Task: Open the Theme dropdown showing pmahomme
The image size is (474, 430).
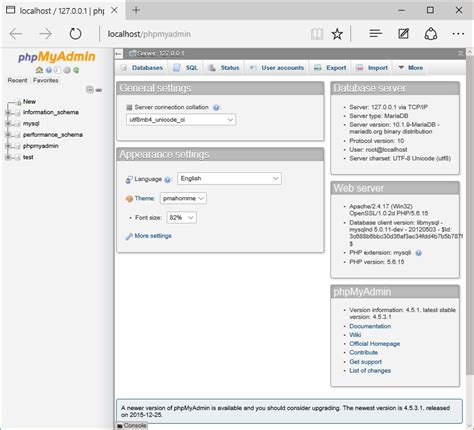Action: (183, 198)
